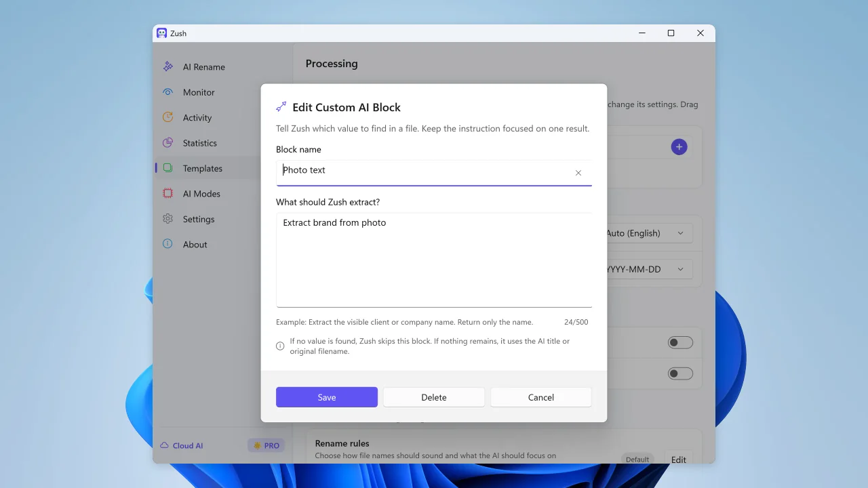Minimize the Zush window

click(x=642, y=33)
